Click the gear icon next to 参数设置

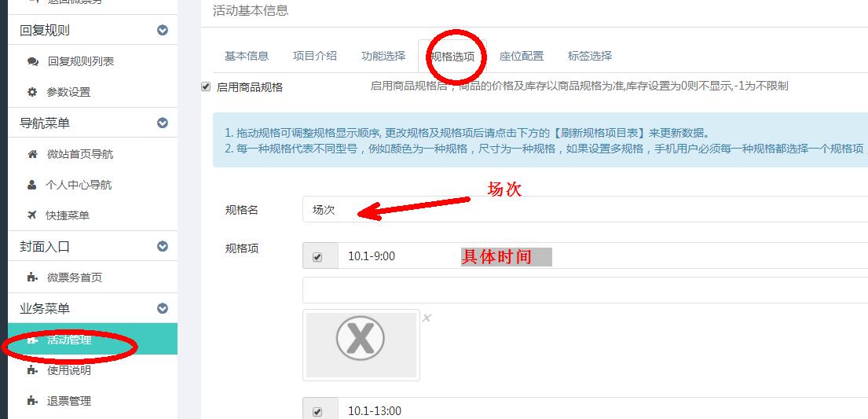tap(32, 92)
